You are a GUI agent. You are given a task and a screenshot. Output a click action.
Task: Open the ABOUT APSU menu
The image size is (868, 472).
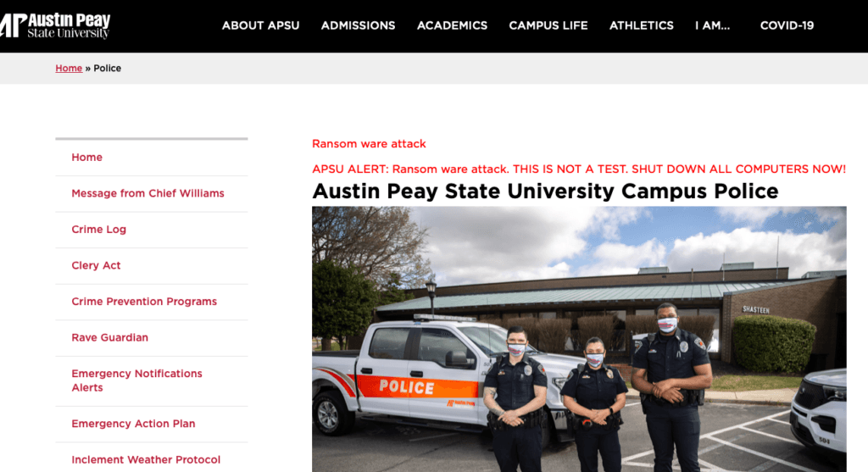coord(261,25)
